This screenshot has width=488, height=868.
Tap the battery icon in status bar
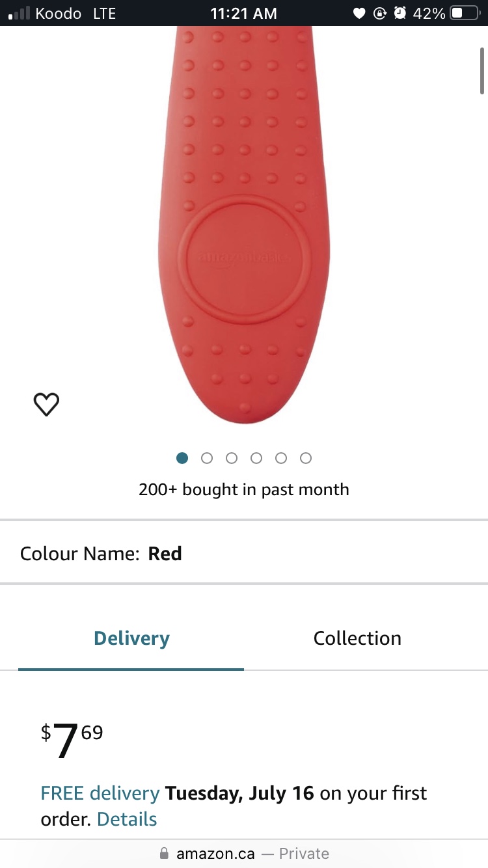point(465,13)
